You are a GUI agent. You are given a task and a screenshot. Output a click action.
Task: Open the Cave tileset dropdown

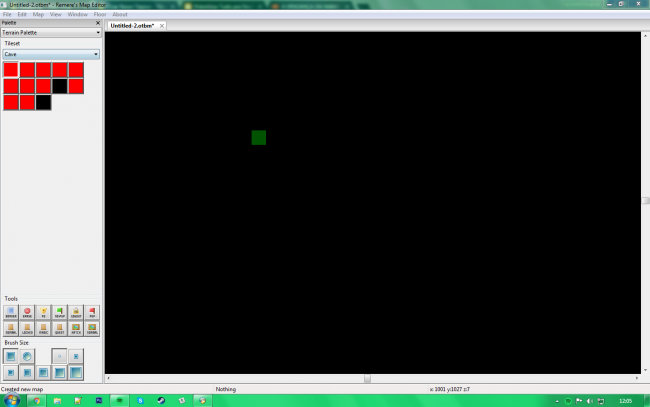[x=51, y=54]
